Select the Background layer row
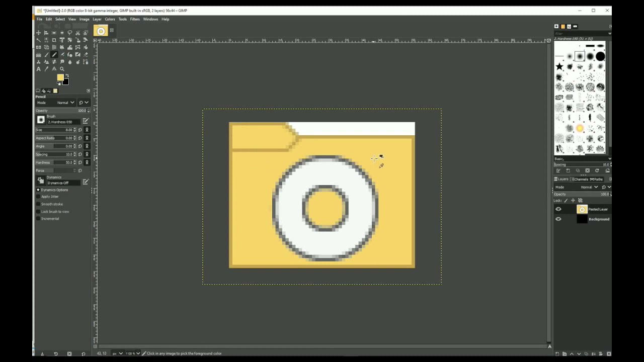644x362 pixels. pos(583,219)
